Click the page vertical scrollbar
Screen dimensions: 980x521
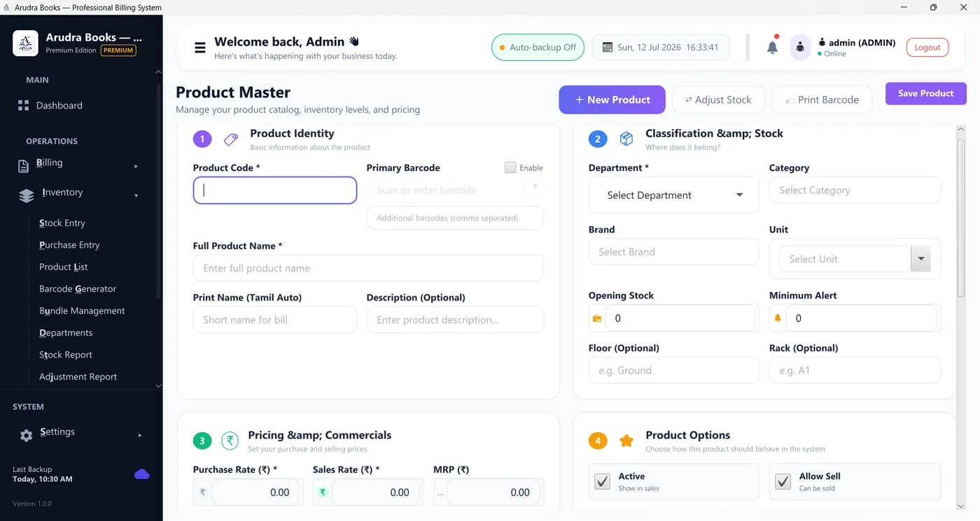961,217
